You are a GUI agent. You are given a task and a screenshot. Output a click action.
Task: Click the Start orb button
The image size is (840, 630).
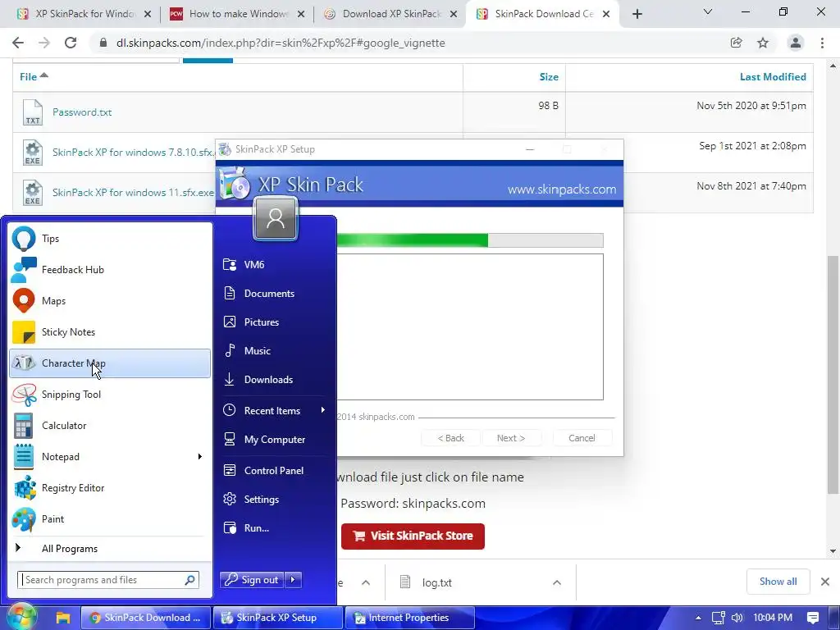(21, 617)
